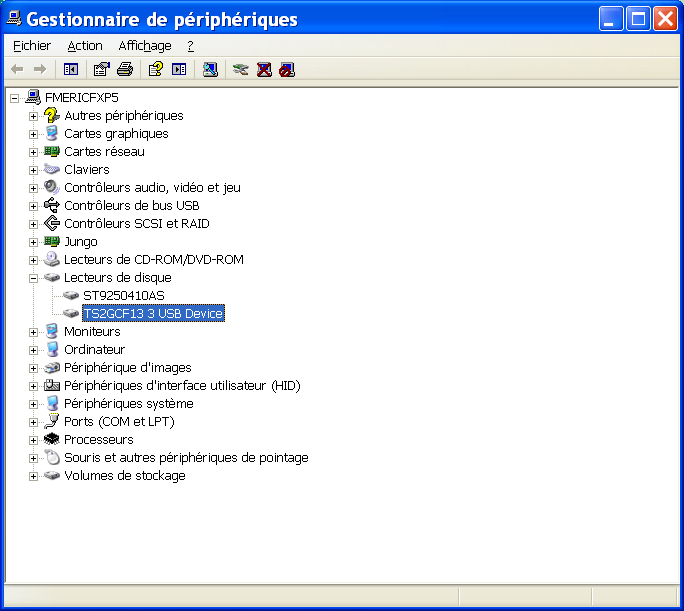Click the Print toolbar icon

coord(125,69)
